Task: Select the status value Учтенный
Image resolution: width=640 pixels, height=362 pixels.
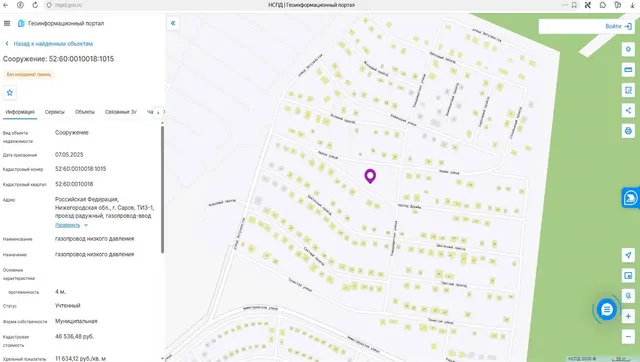Action: tap(68, 306)
